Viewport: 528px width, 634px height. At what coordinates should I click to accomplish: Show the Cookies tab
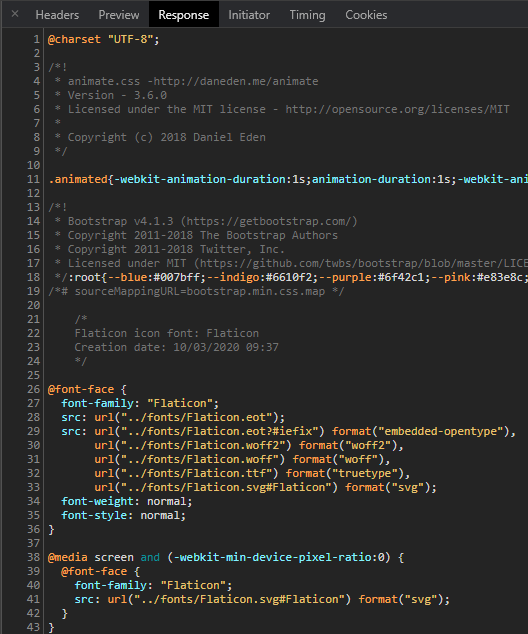(x=366, y=15)
